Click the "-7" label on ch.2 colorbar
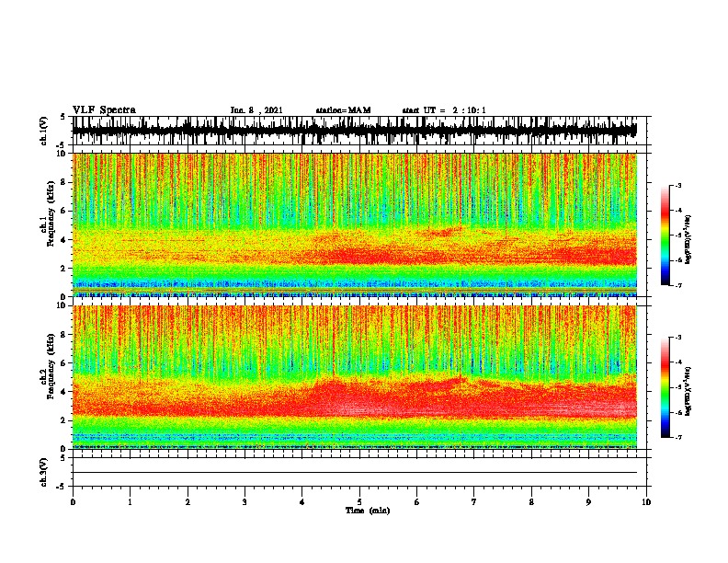The height and width of the screenshot is (563, 728). 677,437
